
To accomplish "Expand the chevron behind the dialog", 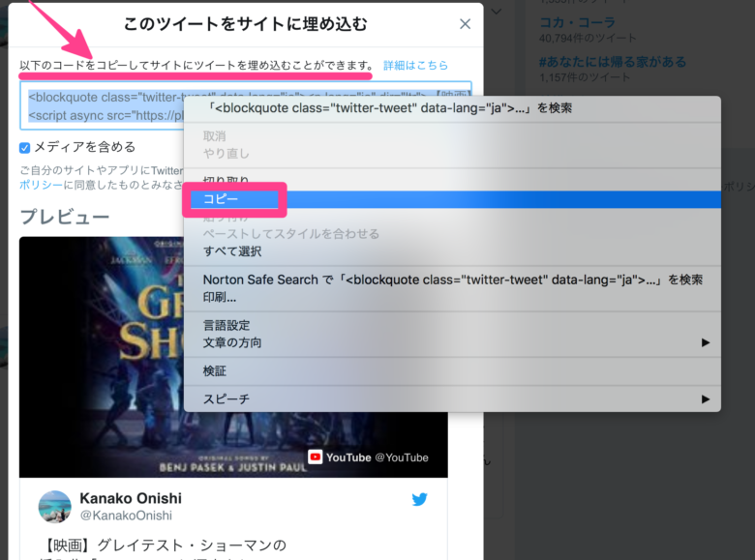I will click(497, 12).
